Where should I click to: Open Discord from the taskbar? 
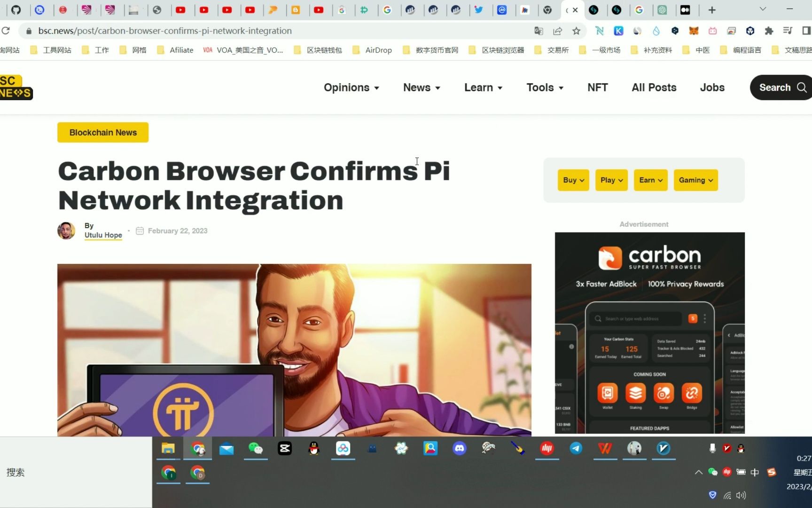click(460, 448)
